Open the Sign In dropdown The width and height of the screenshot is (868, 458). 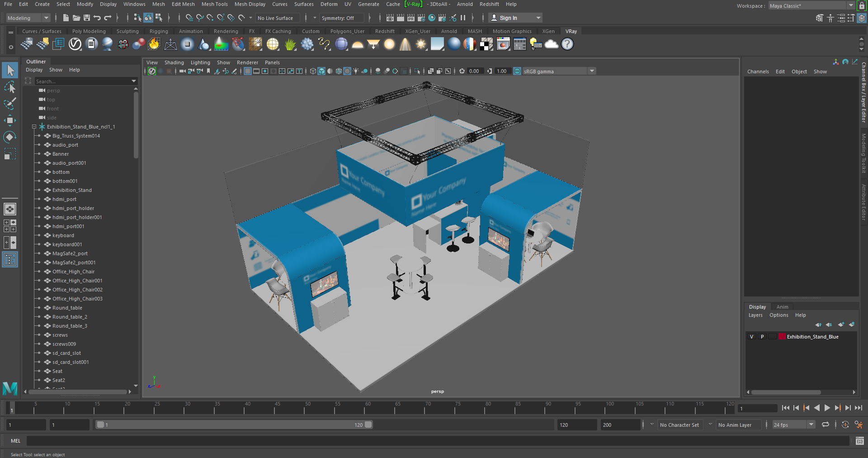516,18
